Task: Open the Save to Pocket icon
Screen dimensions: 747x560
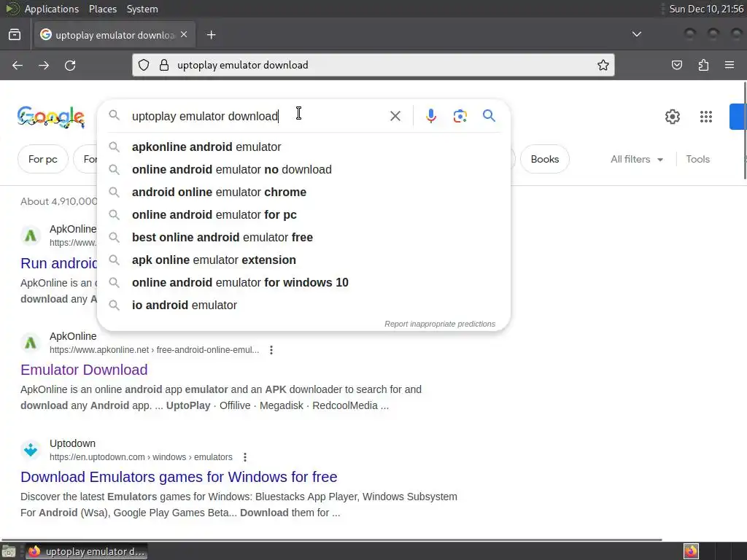Action: pos(676,65)
